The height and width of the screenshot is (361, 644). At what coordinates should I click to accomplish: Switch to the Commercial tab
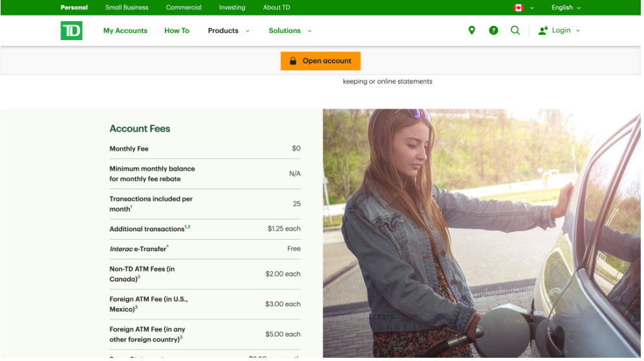coord(184,8)
